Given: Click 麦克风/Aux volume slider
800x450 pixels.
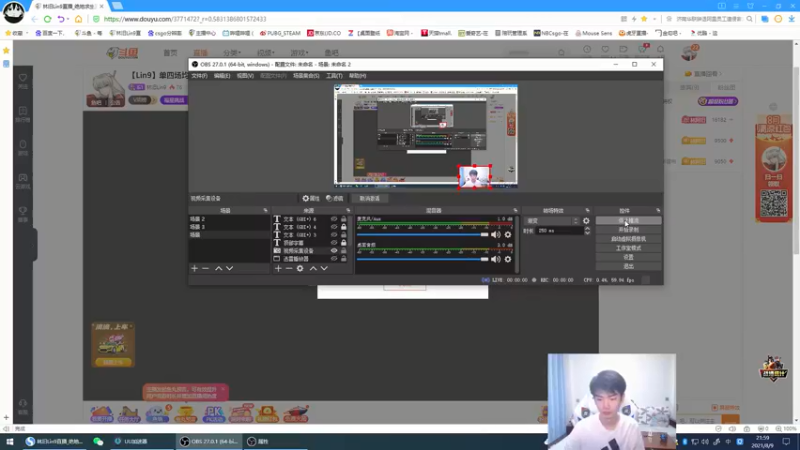Looking at the screenshot, I should click(x=422, y=235).
